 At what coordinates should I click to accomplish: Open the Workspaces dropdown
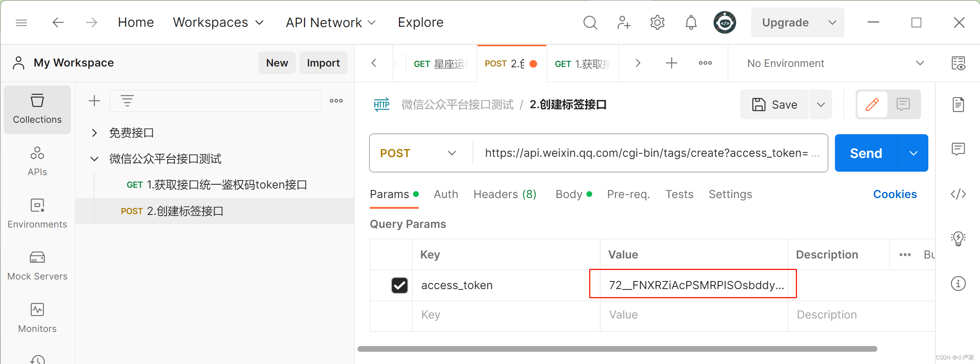(x=218, y=23)
